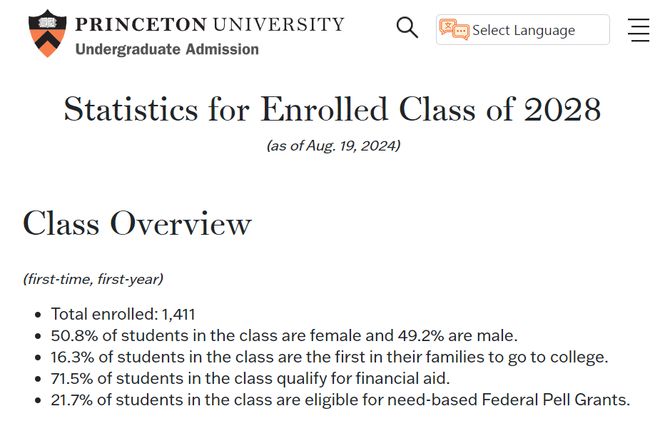Click '2028' in the page title
Viewport: 660px width, 421px height.
pyautogui.click(x=562, y=109)
